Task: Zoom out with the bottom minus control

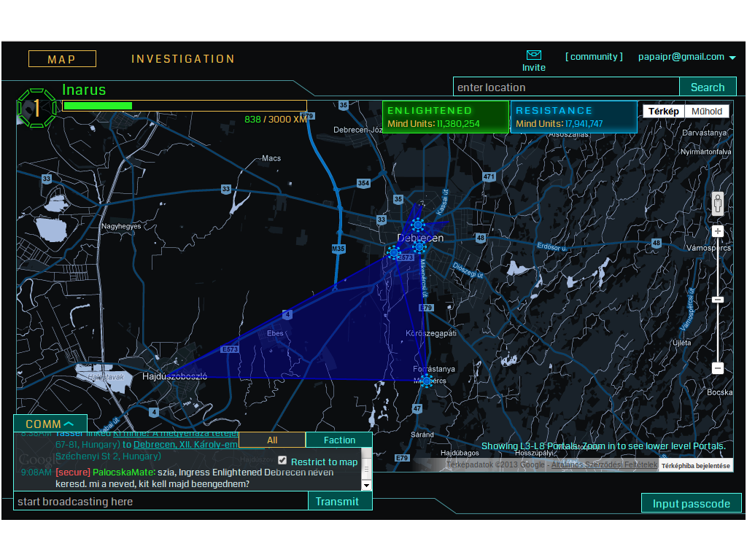Action: click(718, 368)
